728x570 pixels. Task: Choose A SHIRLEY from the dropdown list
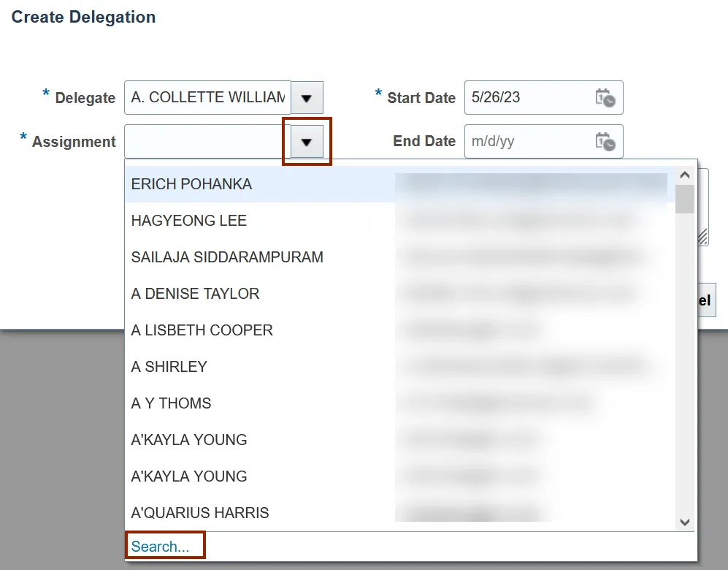169,367
